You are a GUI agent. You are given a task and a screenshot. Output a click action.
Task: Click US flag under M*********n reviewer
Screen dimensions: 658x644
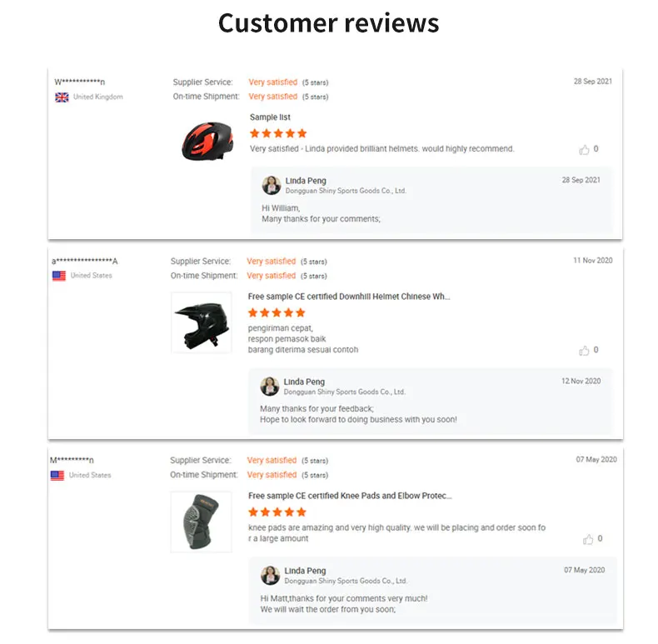click(x=57, y=476)
